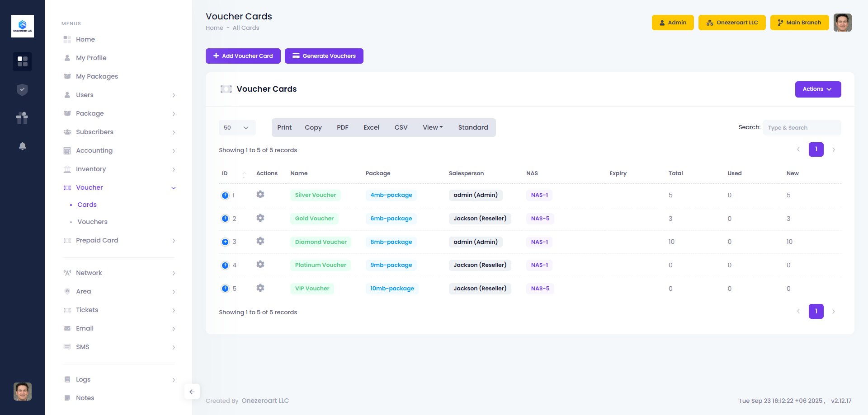Click gear icon for Silver Voucher row
The height and width of the screenshot is (415, 868).
tap(260, 195)
